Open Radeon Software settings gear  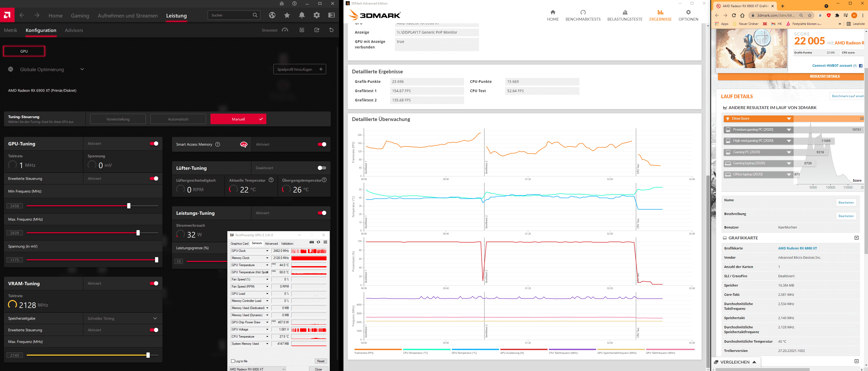(317, 15)
